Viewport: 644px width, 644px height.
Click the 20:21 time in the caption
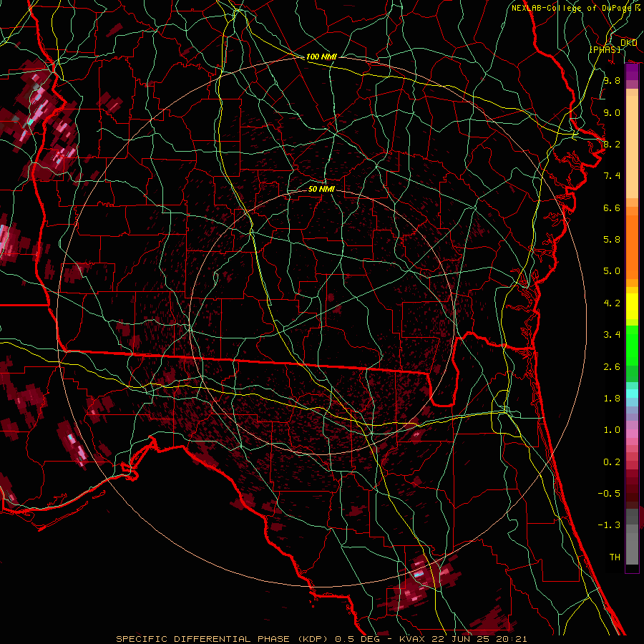pos(512,639)
